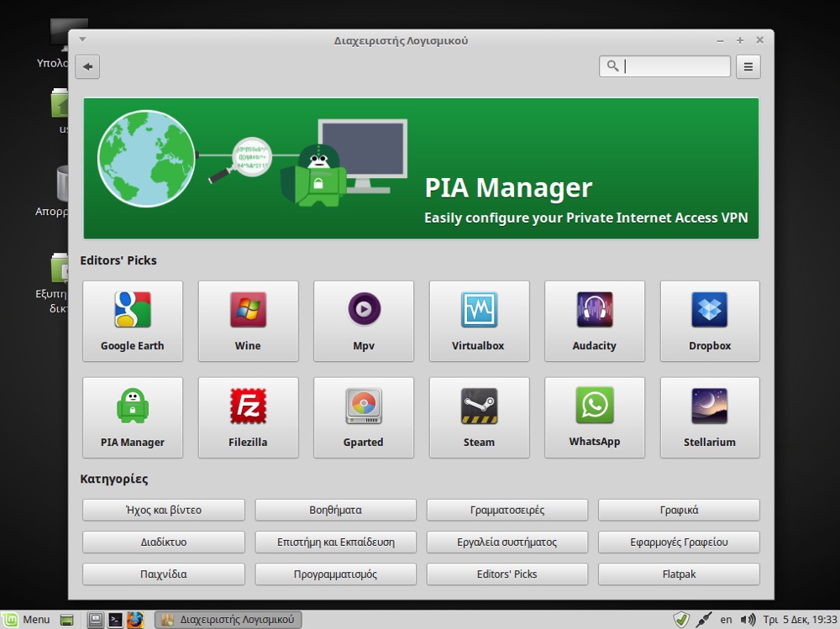Go back using the arrow button
The image size is (840, 629).
[x=87, y=66]
